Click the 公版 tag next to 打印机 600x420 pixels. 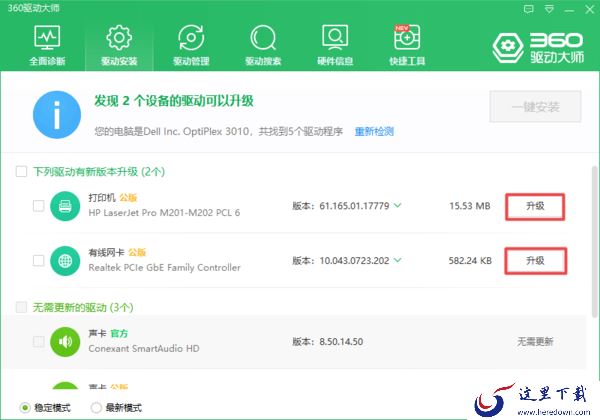(128, 198)
